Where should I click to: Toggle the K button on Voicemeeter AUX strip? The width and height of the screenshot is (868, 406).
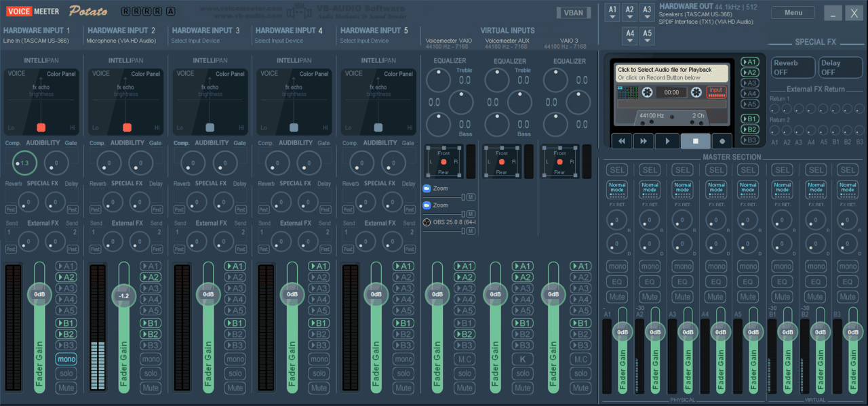coord(522,359)
